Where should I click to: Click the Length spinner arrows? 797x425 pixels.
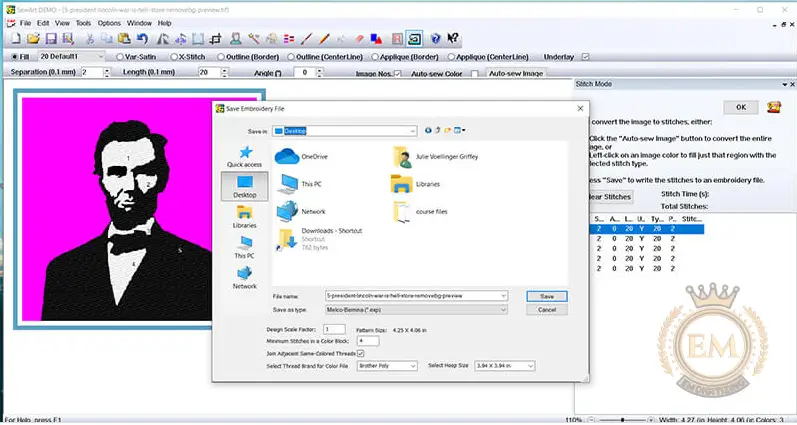[x=224, y=72]
